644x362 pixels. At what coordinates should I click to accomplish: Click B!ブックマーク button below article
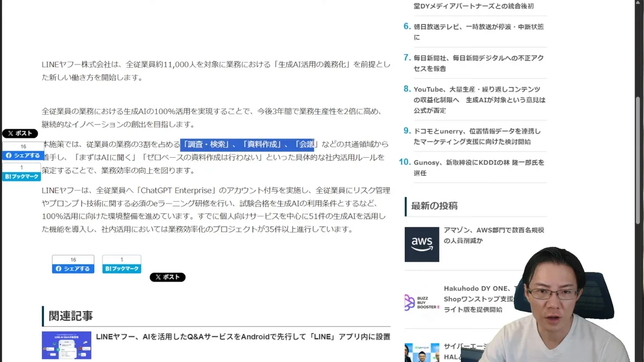pyautogui.click(x=122, y=269)
